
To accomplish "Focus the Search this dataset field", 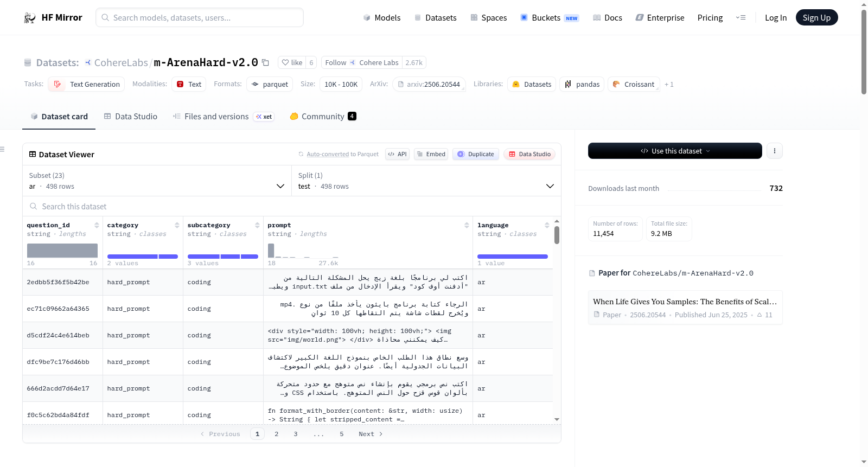I will (292, 206).
